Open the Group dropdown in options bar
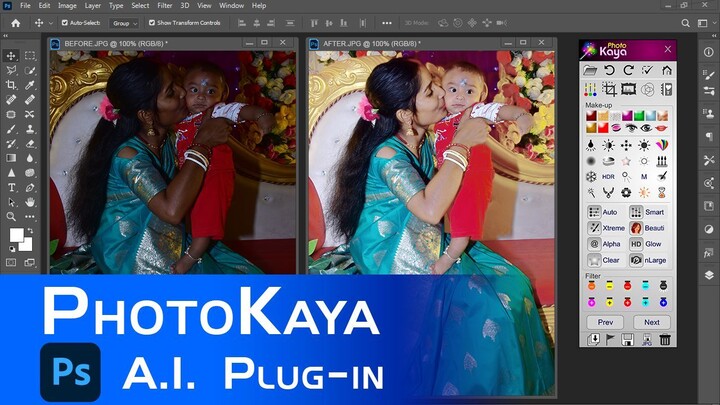The width and height of the screenshot is (720, 405). tap(124, 23)
